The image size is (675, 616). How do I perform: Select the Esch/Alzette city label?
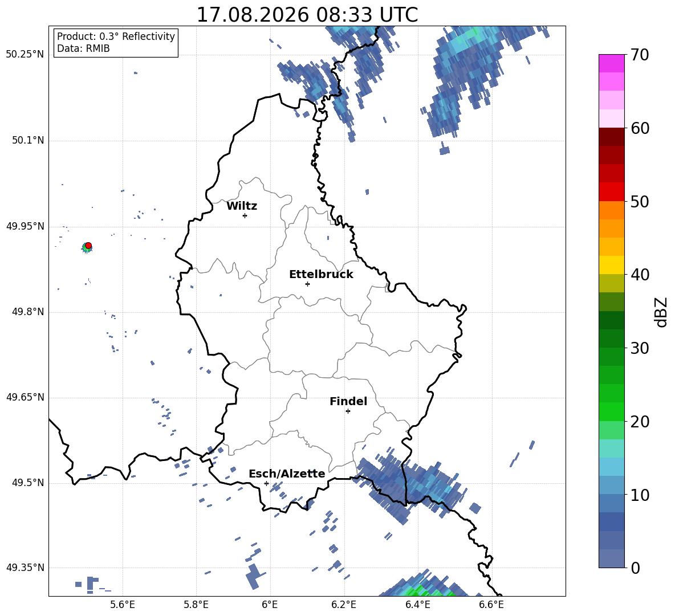point(287,474)
